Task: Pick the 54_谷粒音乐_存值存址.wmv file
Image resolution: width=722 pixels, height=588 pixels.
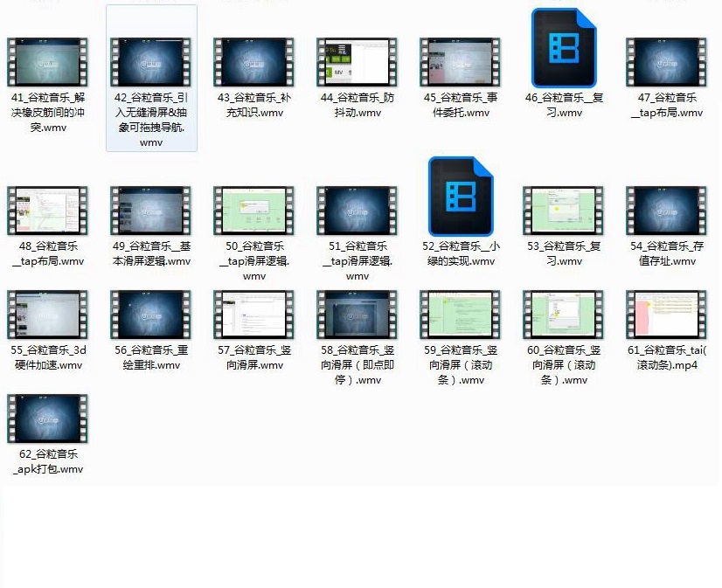Action: pyautogui.click(x=666, y=211)
